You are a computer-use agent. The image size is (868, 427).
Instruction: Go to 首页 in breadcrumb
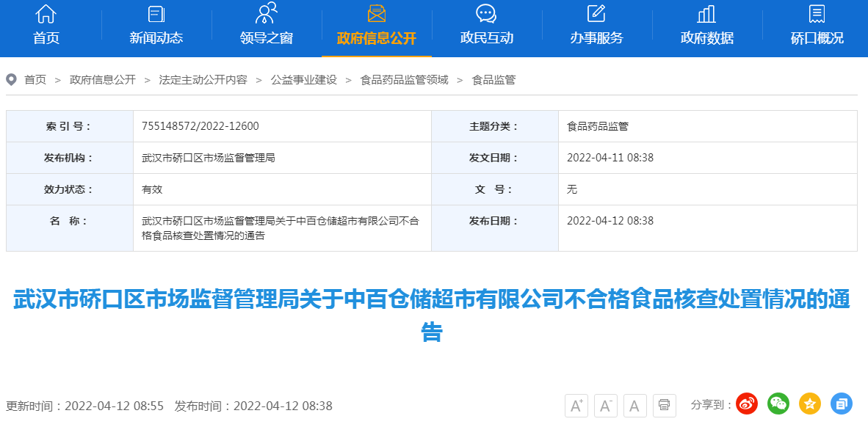(35, 80)
